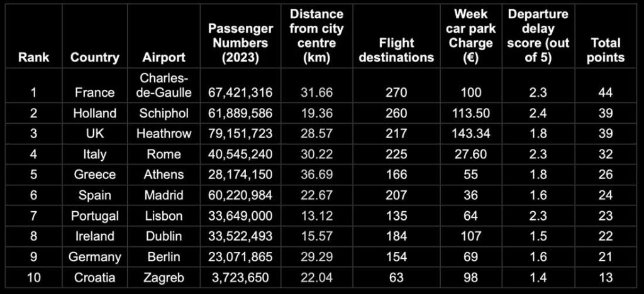The image size is (644, 294).
Task: Click the Rank column header
Action: (x=33, y=57)
